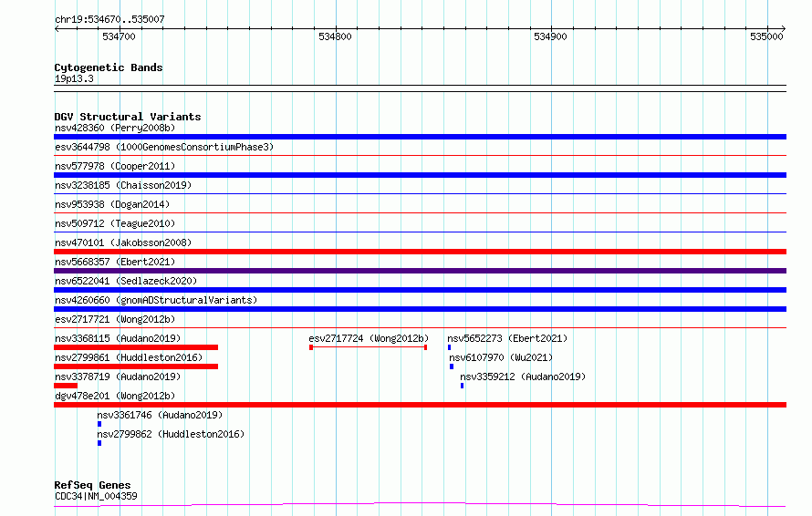
Task: Select the blue bar under nsv428360
Action: pyautogui.click(x=420, y=137)
